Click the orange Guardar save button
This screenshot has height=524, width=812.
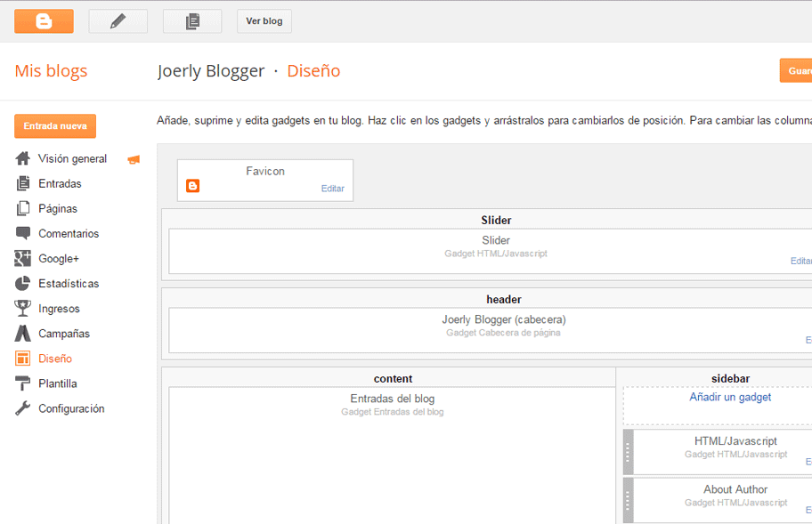tap(796, 71)
